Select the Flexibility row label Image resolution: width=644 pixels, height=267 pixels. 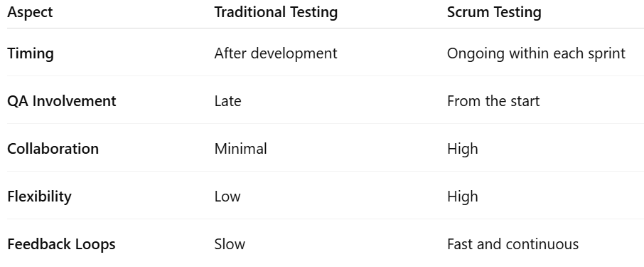[x=39, y=197]
